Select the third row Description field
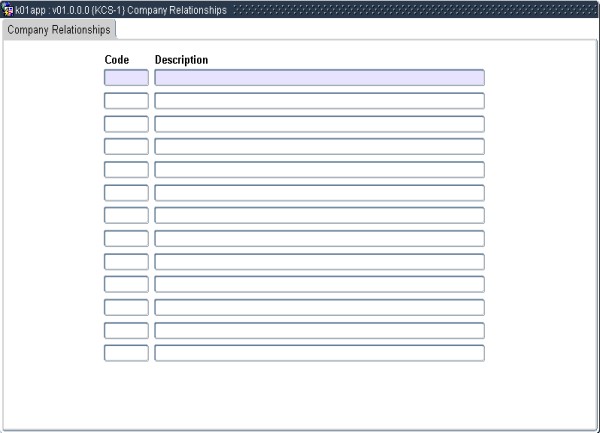Screen dimensions: 600x433 (x=319, y=123)
